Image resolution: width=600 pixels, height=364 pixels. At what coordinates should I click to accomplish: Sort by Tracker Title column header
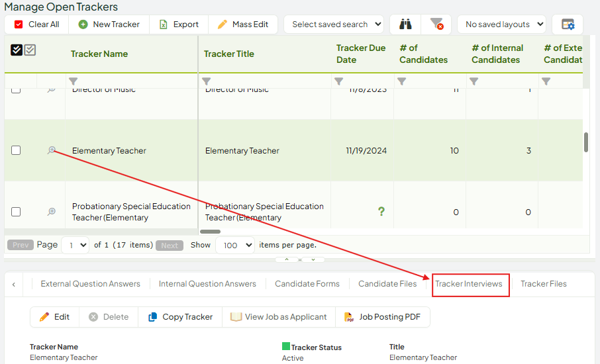coord(229,54)
